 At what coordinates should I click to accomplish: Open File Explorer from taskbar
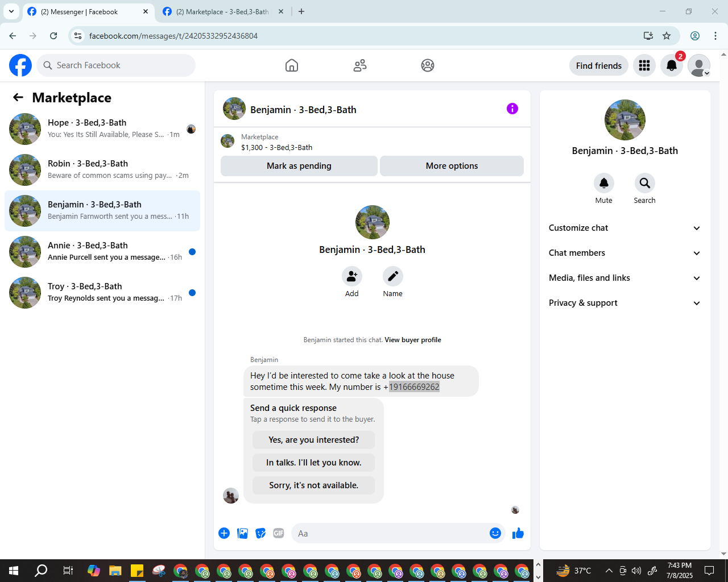(115, 571)
